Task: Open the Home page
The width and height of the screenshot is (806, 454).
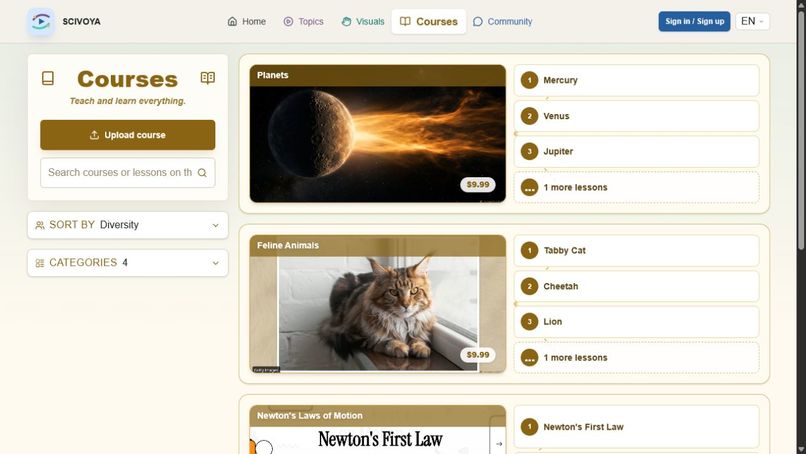Action: [x=247, y=22]
